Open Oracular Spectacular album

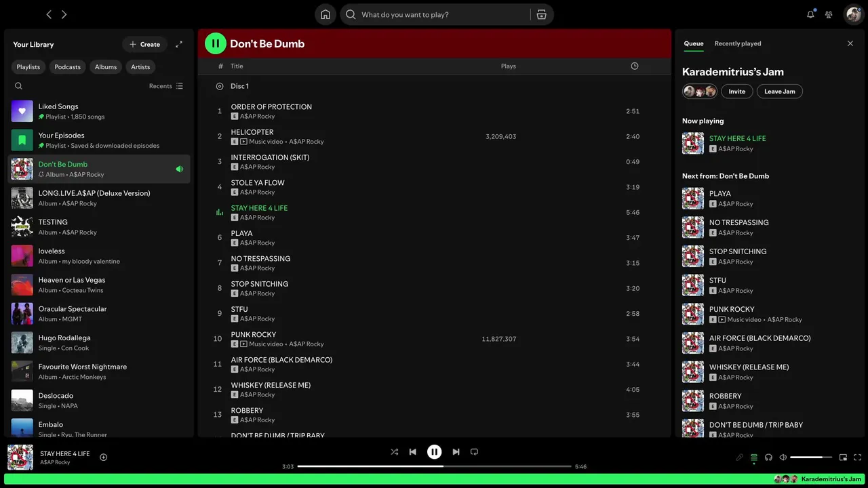[x=99, y=314]
